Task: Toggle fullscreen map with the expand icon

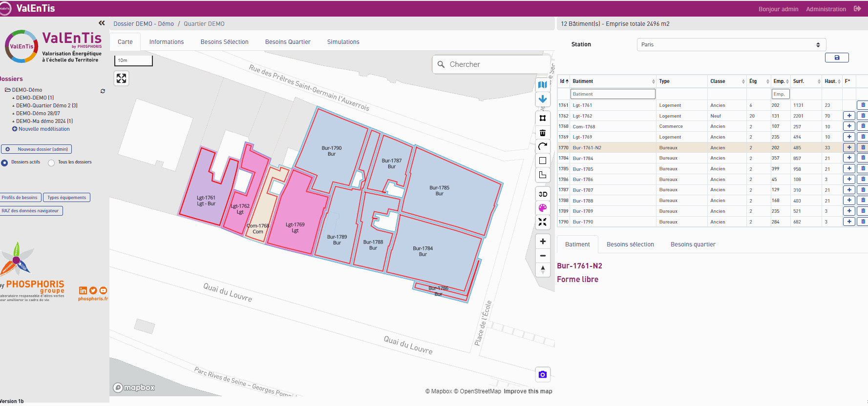Action: click(122, 78)
